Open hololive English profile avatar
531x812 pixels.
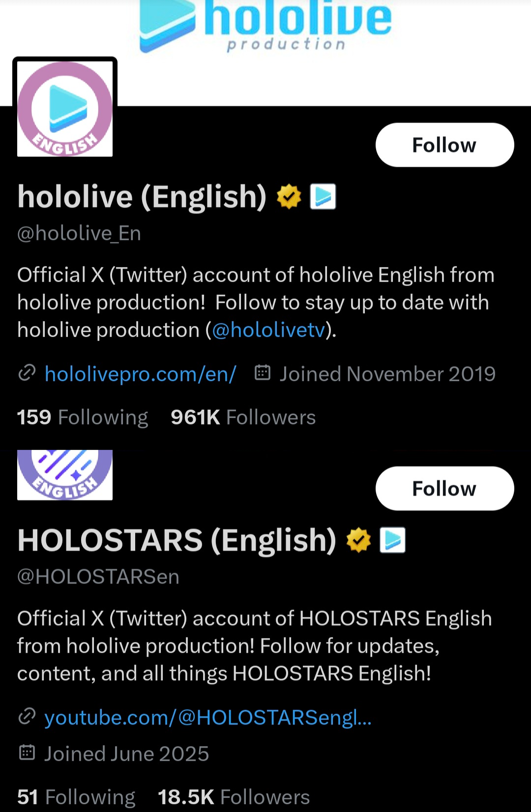65,108
